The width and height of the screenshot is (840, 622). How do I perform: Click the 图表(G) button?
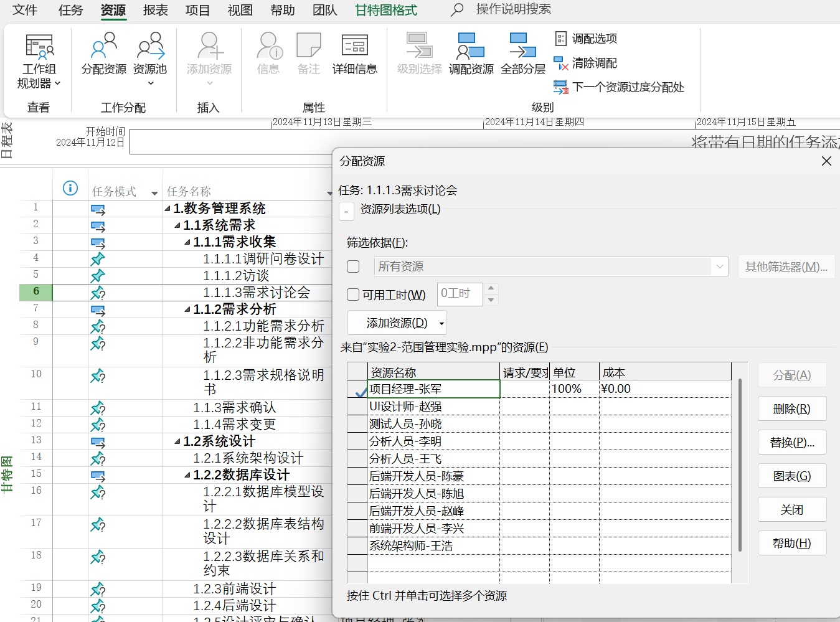[x=792, y=476]
